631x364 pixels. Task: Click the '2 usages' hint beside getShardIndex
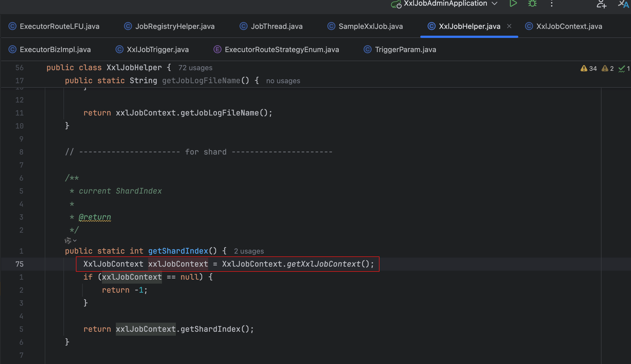(249, 251)
